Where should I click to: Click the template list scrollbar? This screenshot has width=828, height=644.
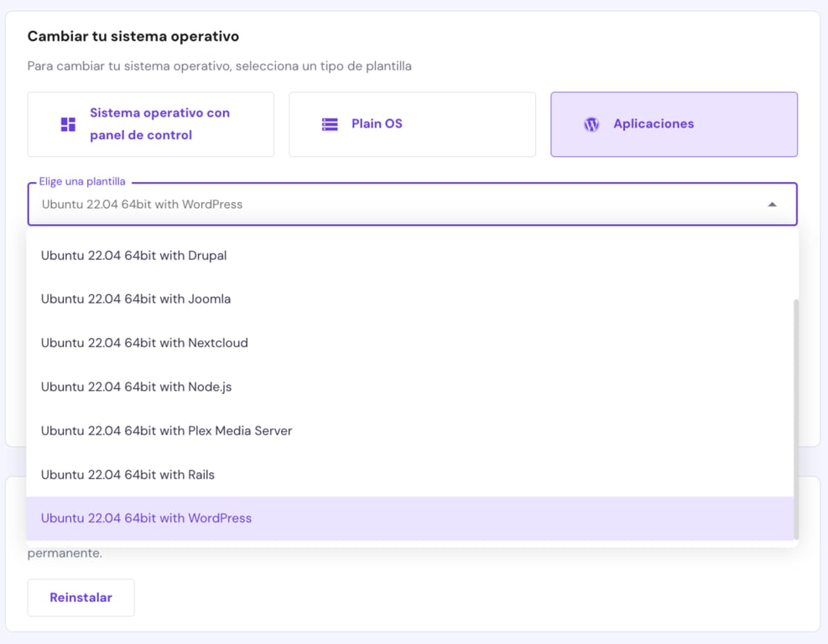coord(796,419)
